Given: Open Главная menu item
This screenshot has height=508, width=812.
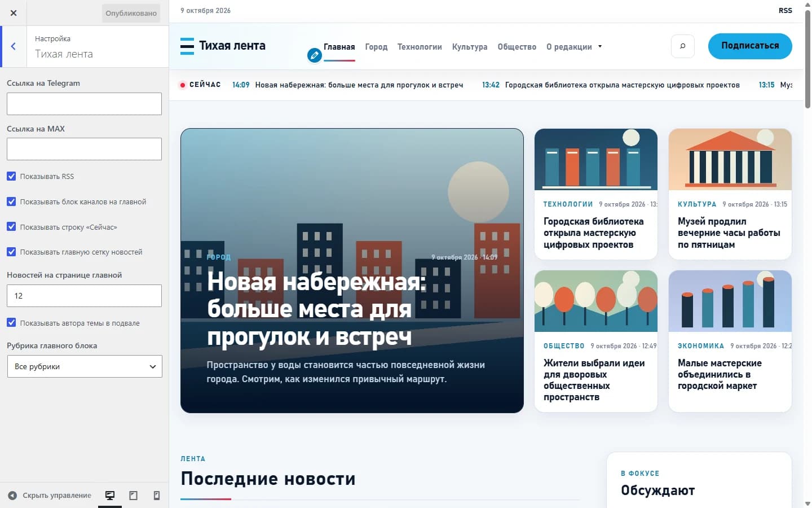Looking at the screenshot, I should 339,47.
